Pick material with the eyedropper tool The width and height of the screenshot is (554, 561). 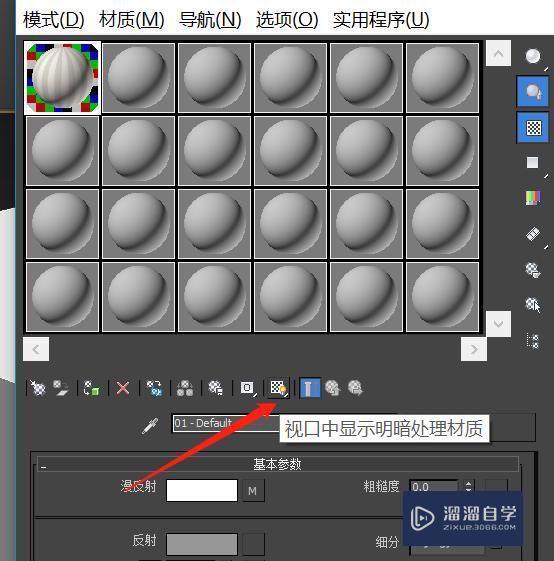[x=150, y=426]
